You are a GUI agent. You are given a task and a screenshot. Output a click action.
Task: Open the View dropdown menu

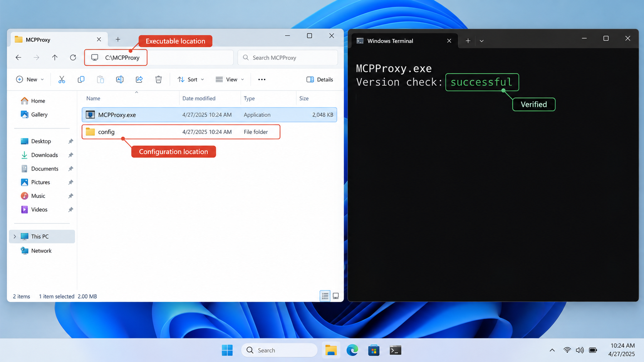pyautogui.click(x=230, y=80)
